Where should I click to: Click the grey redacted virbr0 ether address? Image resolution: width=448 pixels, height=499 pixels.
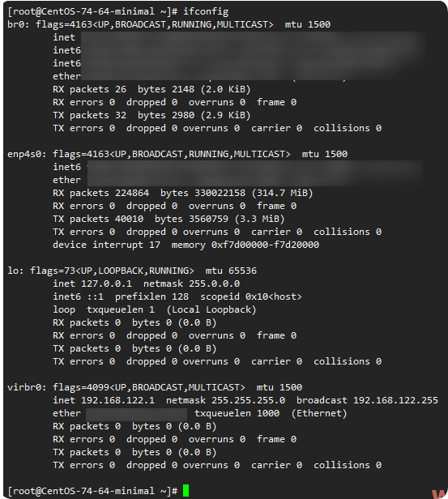point(136,415)
